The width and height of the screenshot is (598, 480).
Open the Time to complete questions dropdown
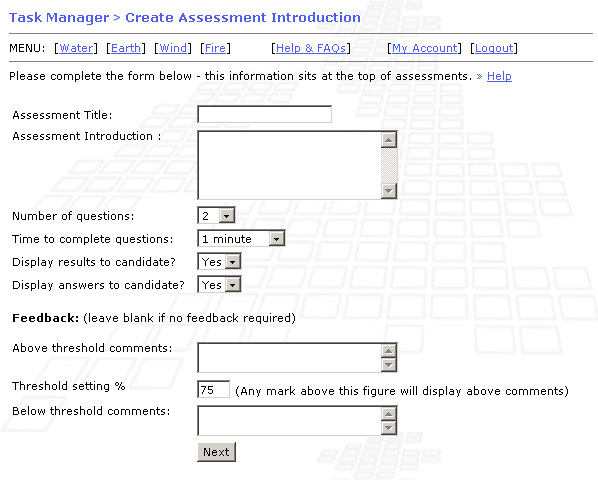point(241,239)
